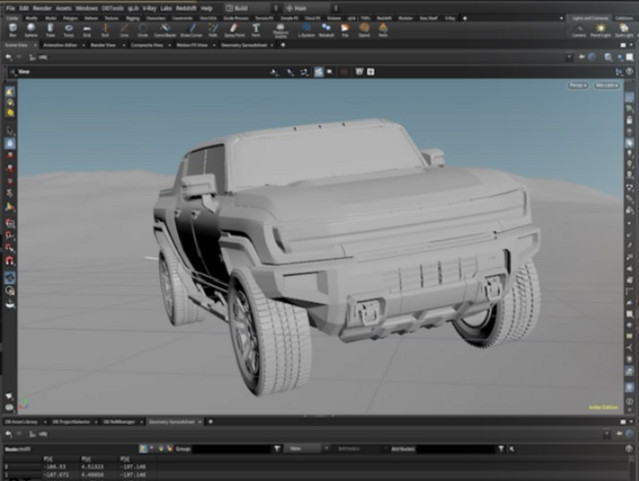639x481 pixels.
Task: Toggle the highlighted viewport display option button
Action: tap(319, 72)
